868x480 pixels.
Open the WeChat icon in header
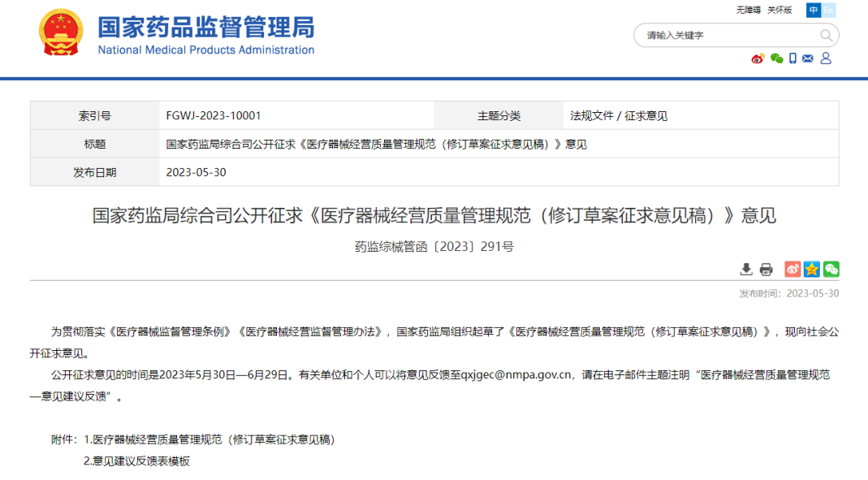coord(776,58)
